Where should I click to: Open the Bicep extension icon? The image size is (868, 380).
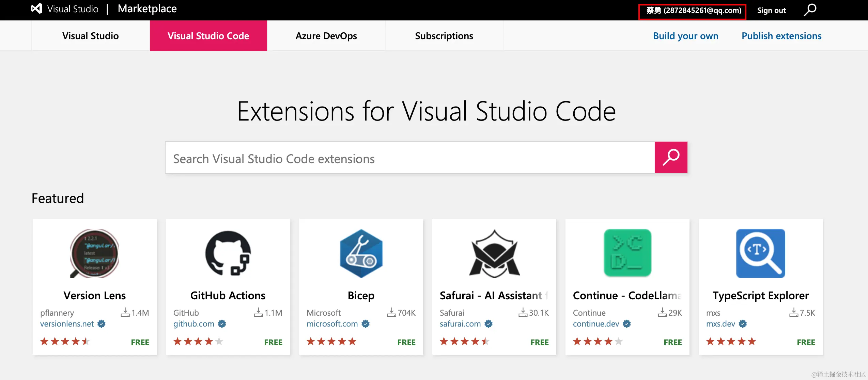pos(361,253)
